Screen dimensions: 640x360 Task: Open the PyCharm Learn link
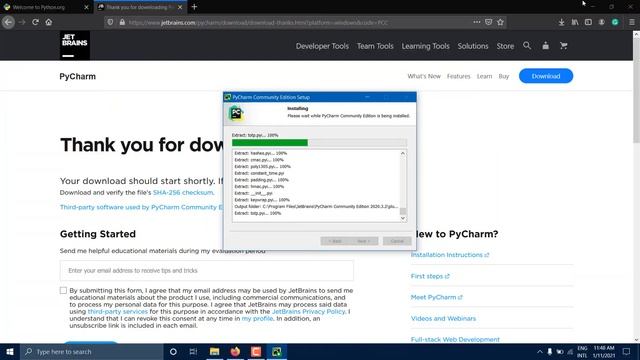point(484,76)
